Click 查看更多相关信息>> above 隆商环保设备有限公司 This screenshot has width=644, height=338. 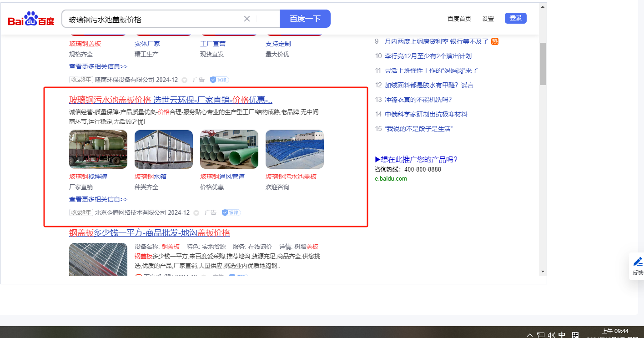pyautogui.click(x=98, y=66)
